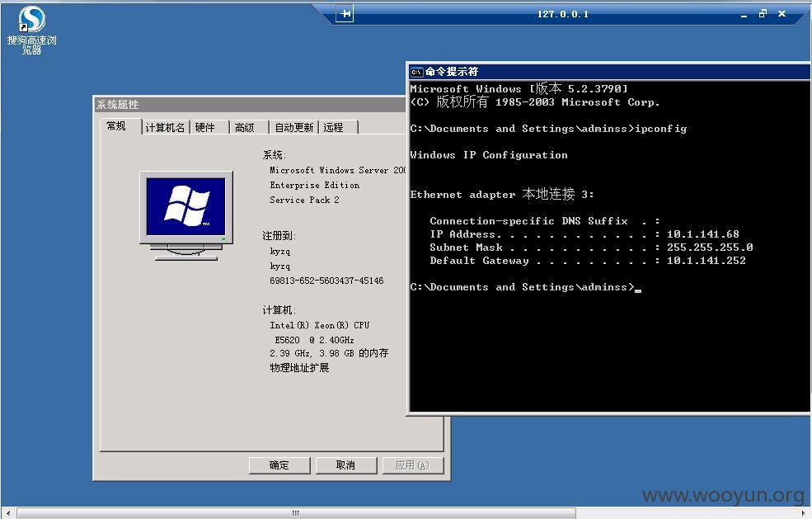The width and height of the screenshot is (812, 519).
Task: Click the Enterprise Edition text
Action: pyautogui.click(x=314, y=185)
